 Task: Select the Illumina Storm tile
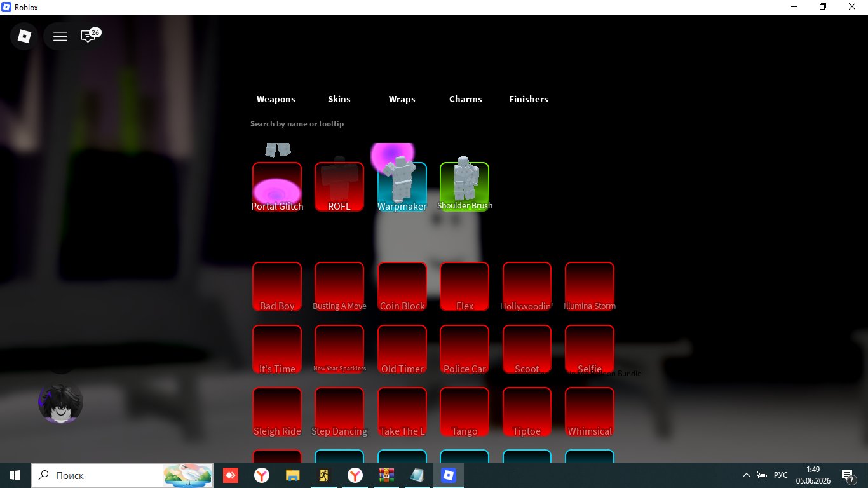click(590, 287)
